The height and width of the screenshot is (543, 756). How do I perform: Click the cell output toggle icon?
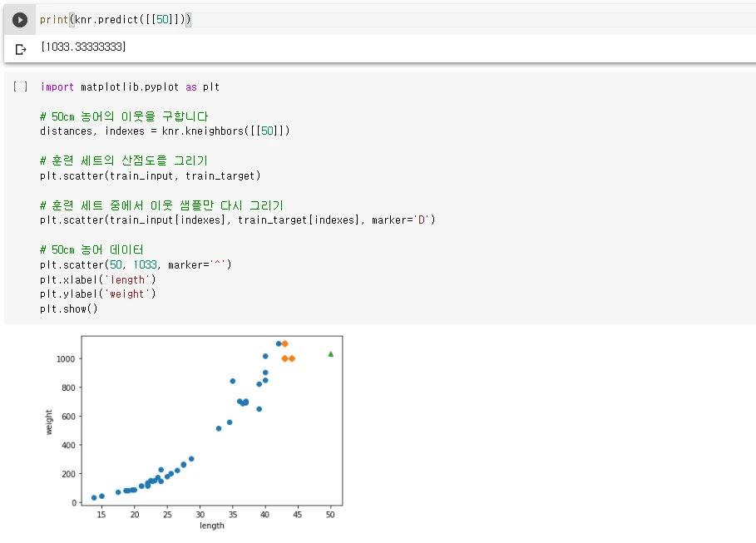pos(20,49)
